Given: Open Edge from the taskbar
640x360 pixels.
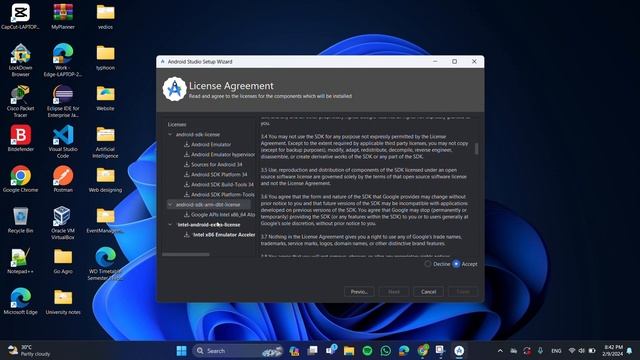Looking at the screenshot, I should point(404,351).
